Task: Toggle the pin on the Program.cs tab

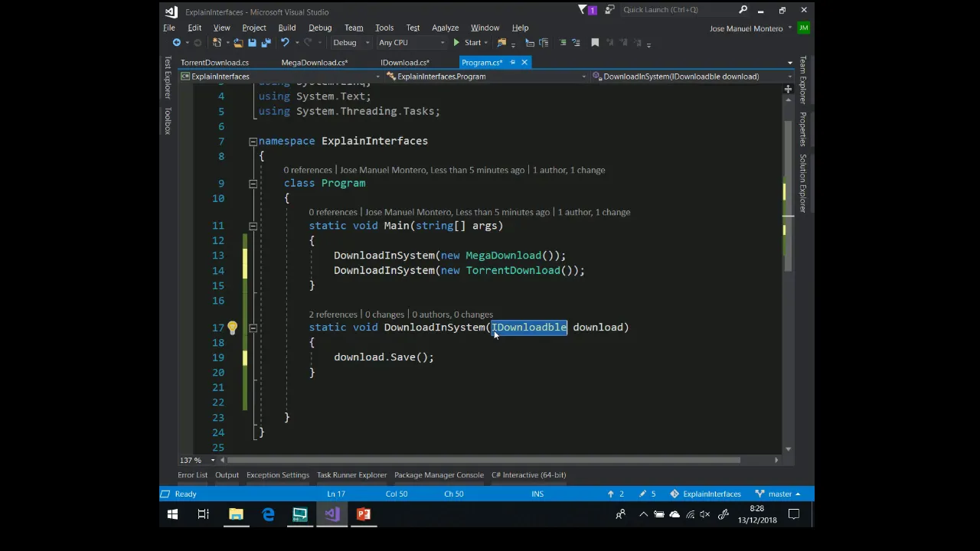Action: 512,62
